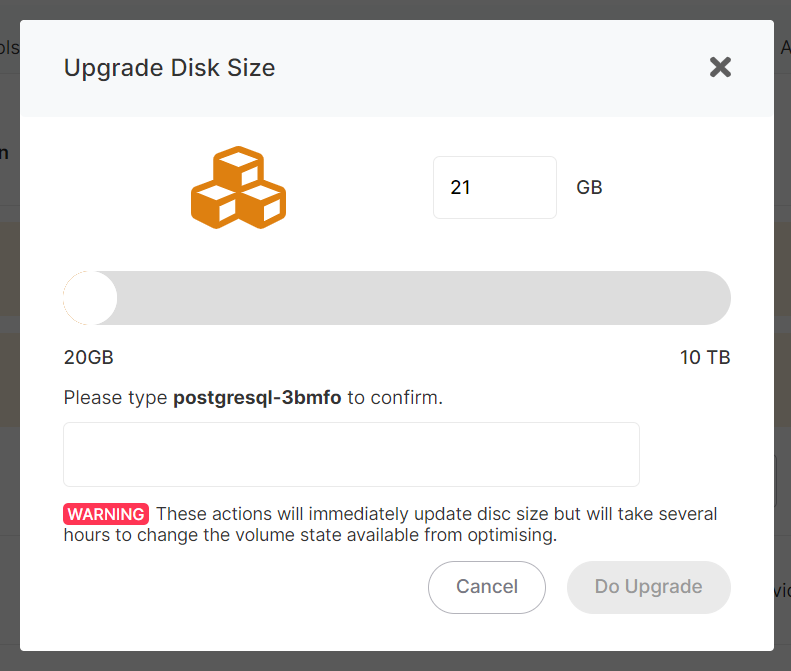Click the bold postgresql-3bmfo database name
The image size is (791, 671).
click(x=257, y=398)
